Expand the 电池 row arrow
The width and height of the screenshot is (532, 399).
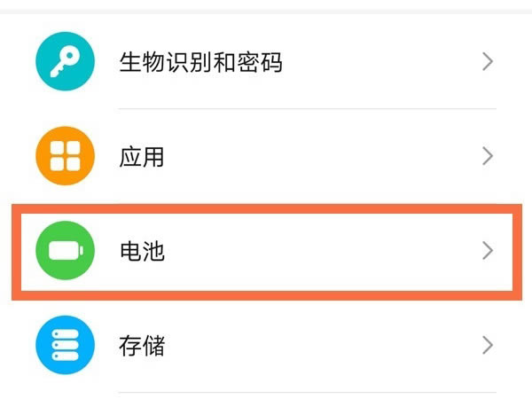point(487,252)
